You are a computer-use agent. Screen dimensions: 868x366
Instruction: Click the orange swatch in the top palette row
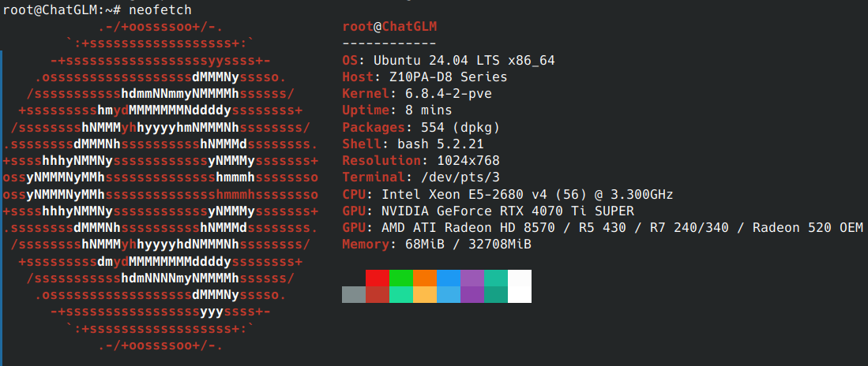pos(425,278)
